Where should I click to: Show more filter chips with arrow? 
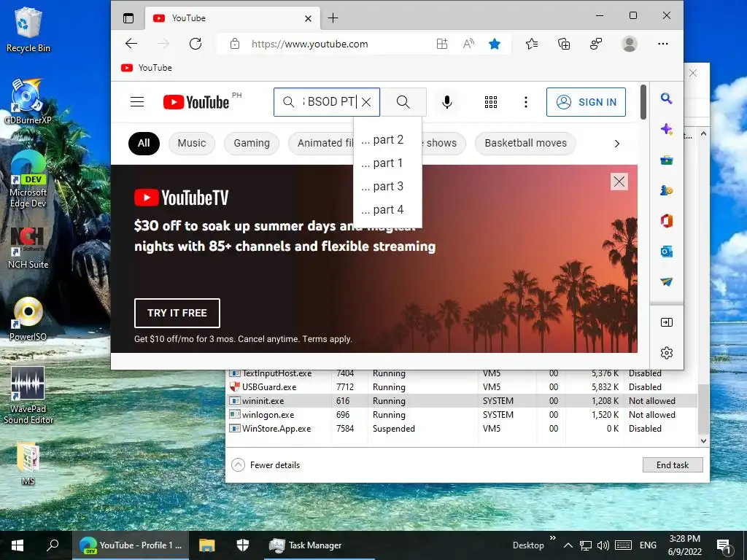point(617,144)
